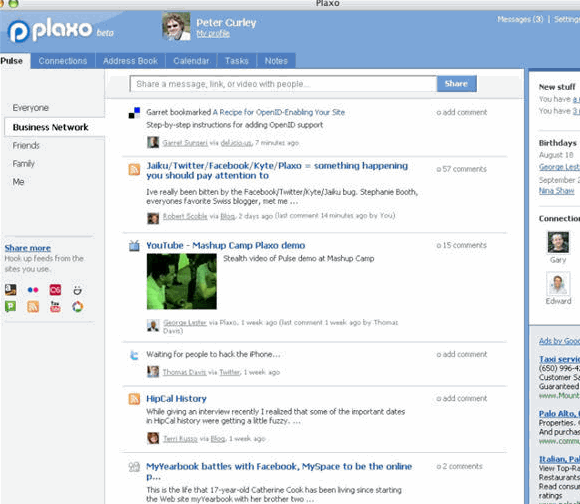
Task: Open Gary's connection photo
Action: point(558,243)
